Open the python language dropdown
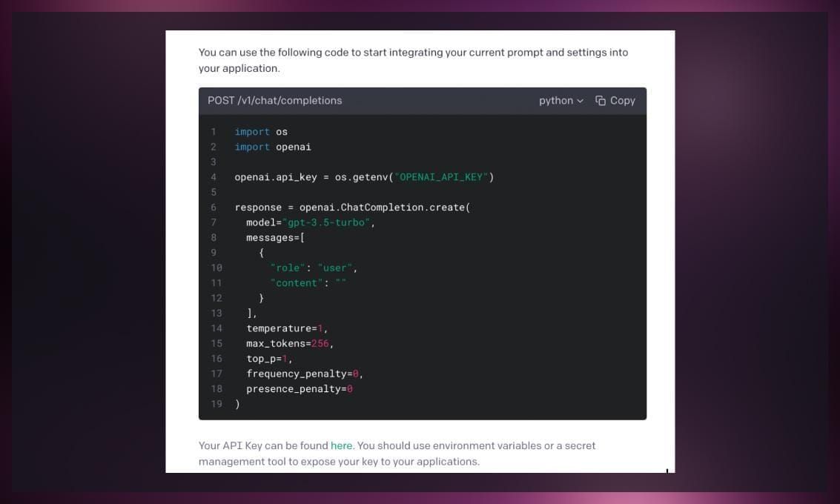 coord(561,101)
